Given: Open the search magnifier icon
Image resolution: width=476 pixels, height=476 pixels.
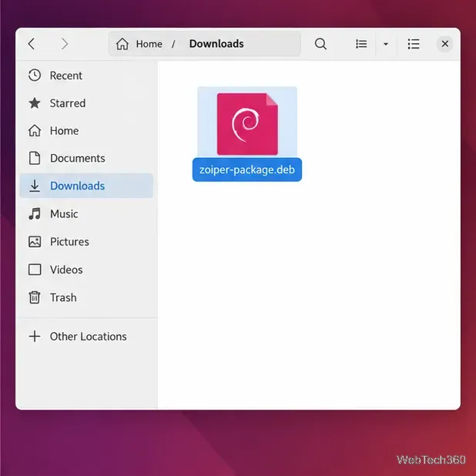Looking at the screenshot, I should (x=320, y=44).
